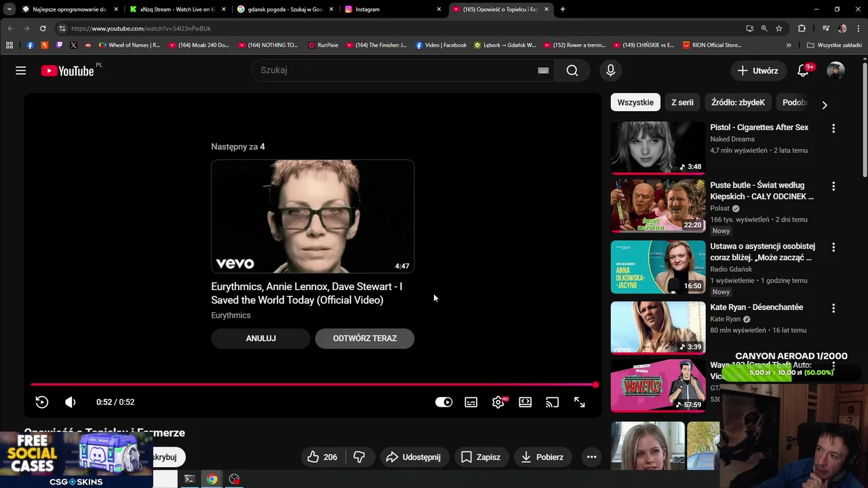Toggle the autoplay switch in the player
The width and height of the screenshot is (868, 488).
(x=443, y=402)
